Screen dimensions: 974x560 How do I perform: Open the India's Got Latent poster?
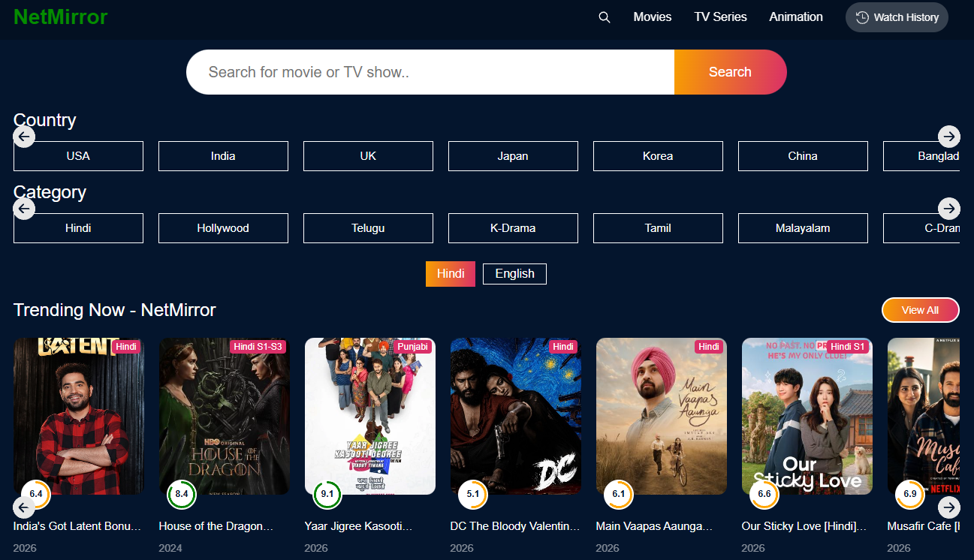tap(79, 416)
